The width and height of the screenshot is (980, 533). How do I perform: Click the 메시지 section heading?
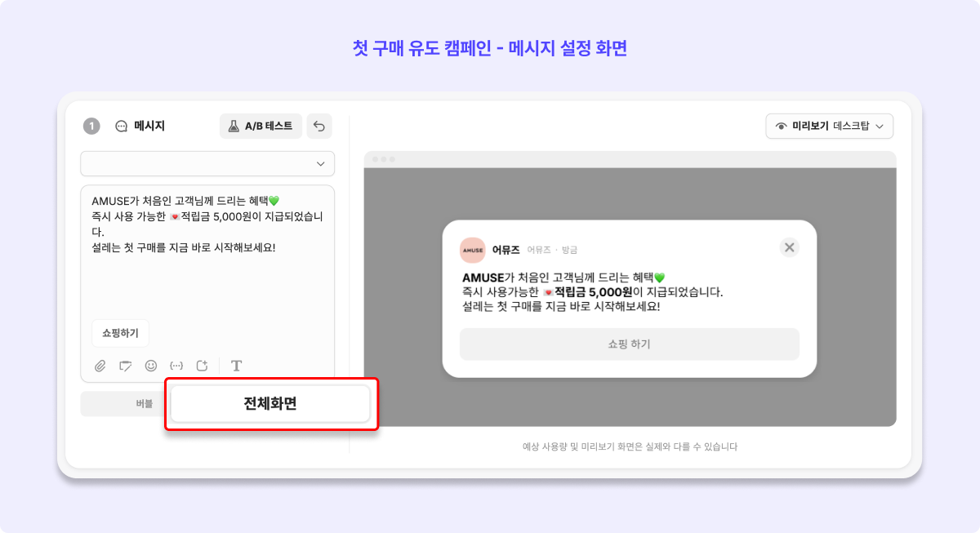click(149, 127)
